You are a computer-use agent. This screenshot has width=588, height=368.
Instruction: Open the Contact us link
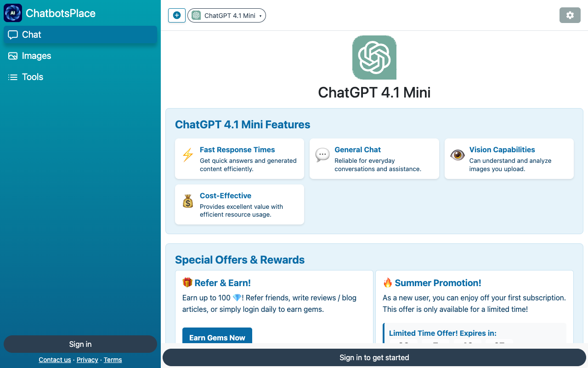pyautogui.click(x=55, y=360)
